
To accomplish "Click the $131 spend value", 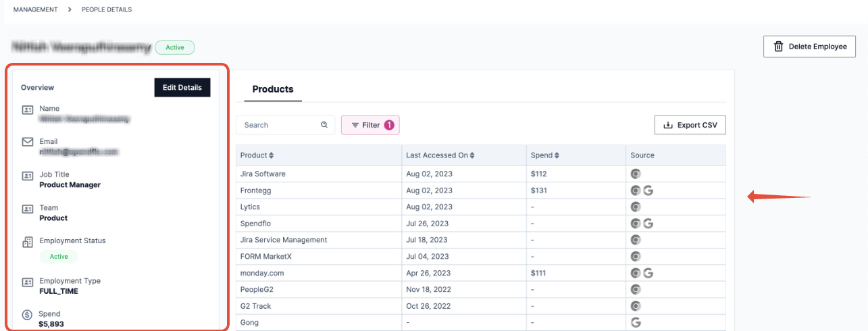I will [x=538, y=190].
